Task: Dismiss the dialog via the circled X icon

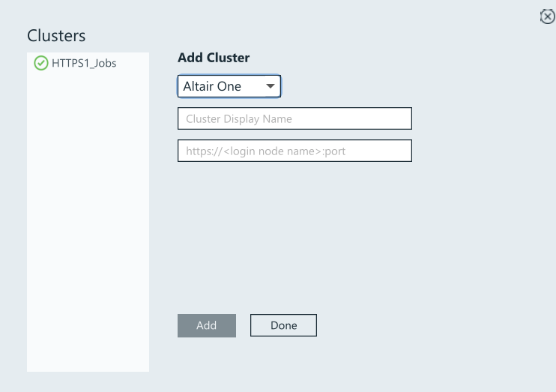Action: click(547, 16)
